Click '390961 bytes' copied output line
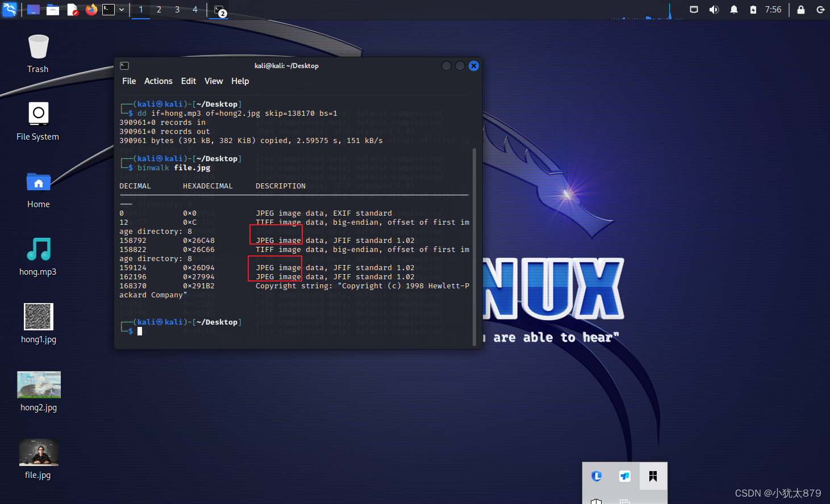The image size is (830, 504). point(251,141)
